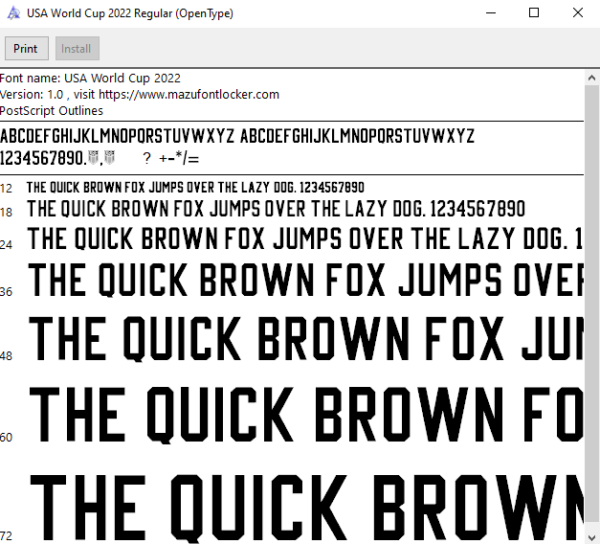600x544 pixels.
Task: Click the 48-point quick brown fox sample
Action: pos(306,339)
